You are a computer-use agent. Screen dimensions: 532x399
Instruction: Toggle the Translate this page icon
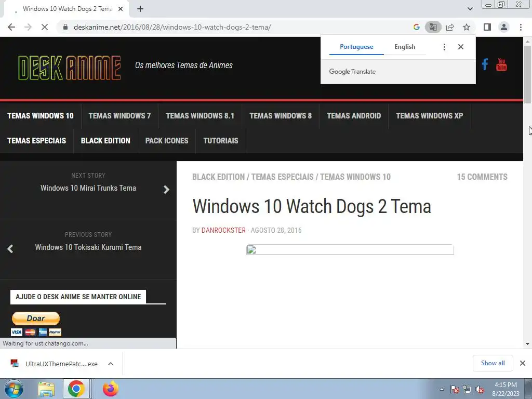(x=433, y=27)
